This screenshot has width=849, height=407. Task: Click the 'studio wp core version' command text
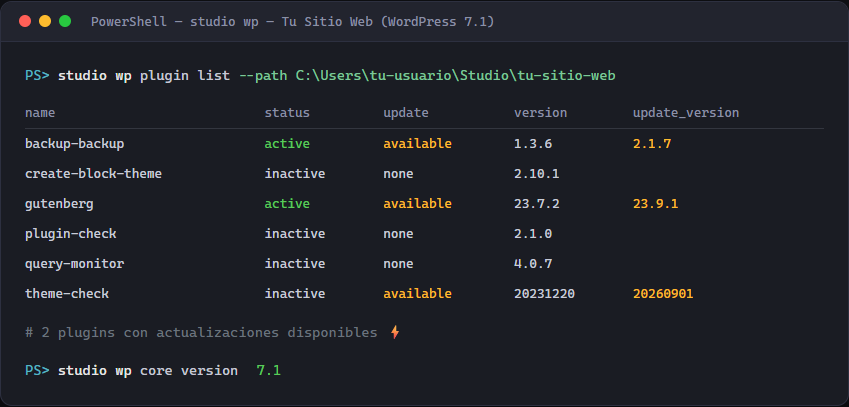(x=148, y=371)
